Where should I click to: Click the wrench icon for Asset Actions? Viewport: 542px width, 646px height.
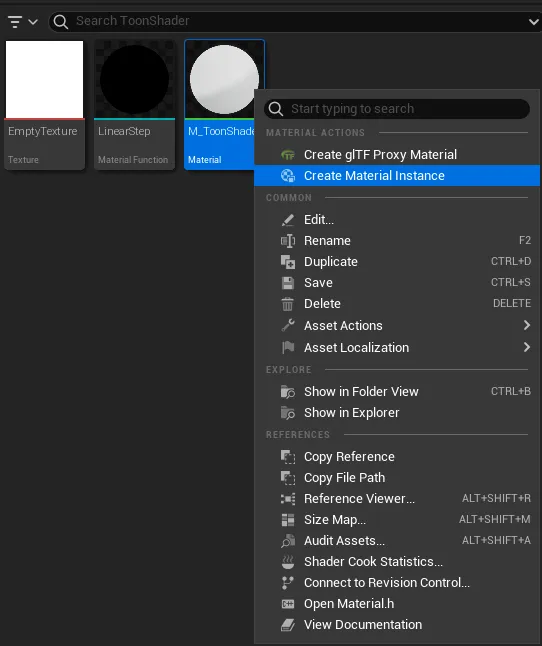pos(288,325)
